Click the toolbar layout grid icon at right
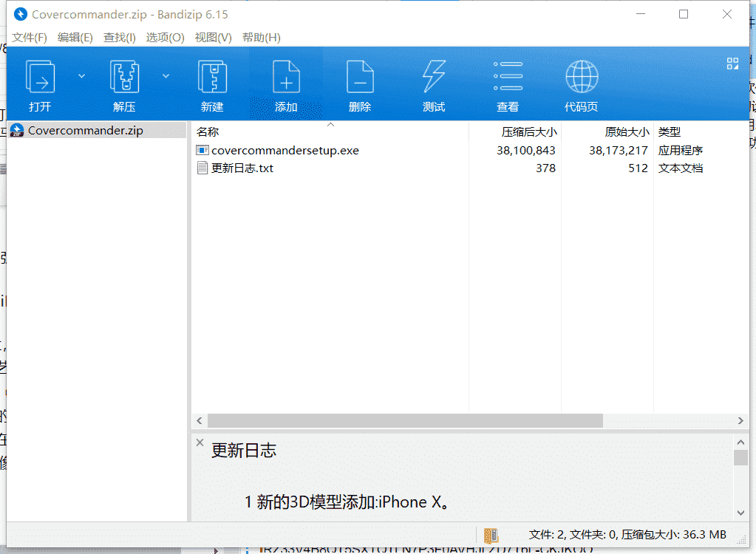 (x=732, y=64)
